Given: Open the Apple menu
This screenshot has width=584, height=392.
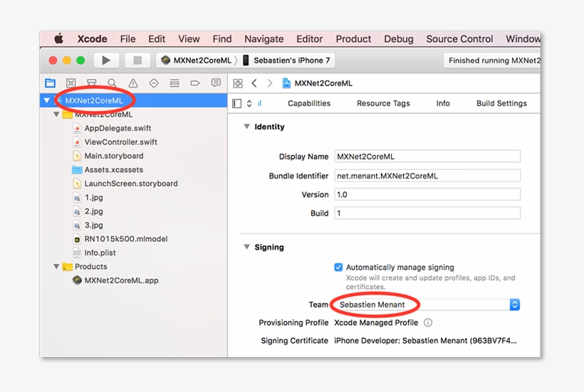Looking at the screenshot, I should point(59,38).
